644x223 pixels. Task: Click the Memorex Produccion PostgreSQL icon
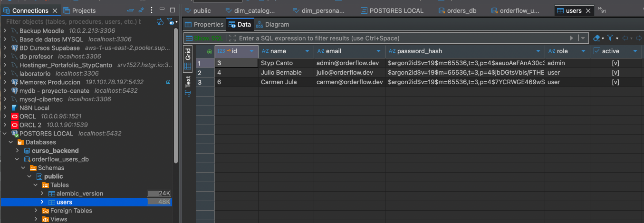coord(14,82)
